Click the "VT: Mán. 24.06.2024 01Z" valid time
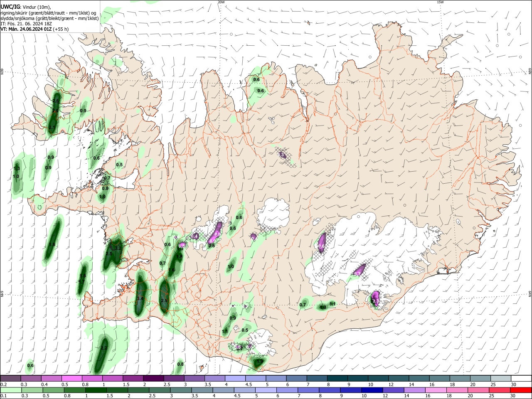 (x=26, y=29)
